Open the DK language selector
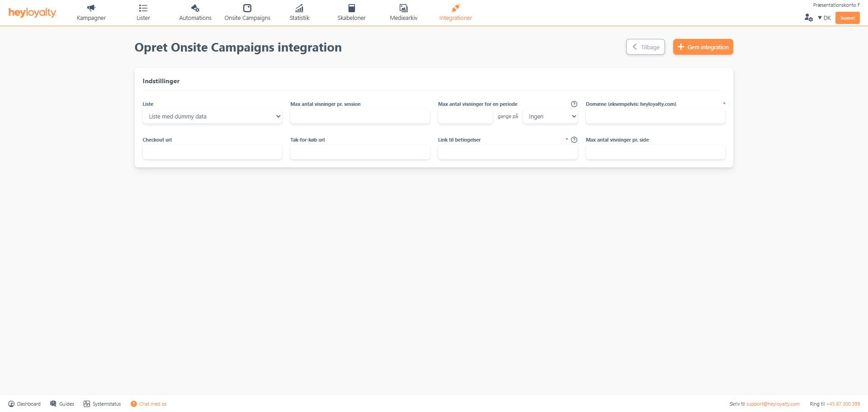Image resolution: width=868 pixels, height=412 pixels. click(824, 18)
